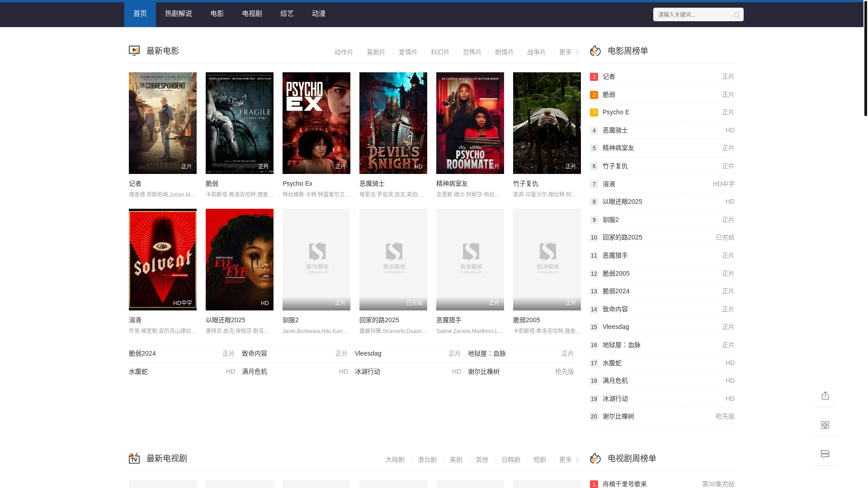Filter movies by 恐怖片

472,52
